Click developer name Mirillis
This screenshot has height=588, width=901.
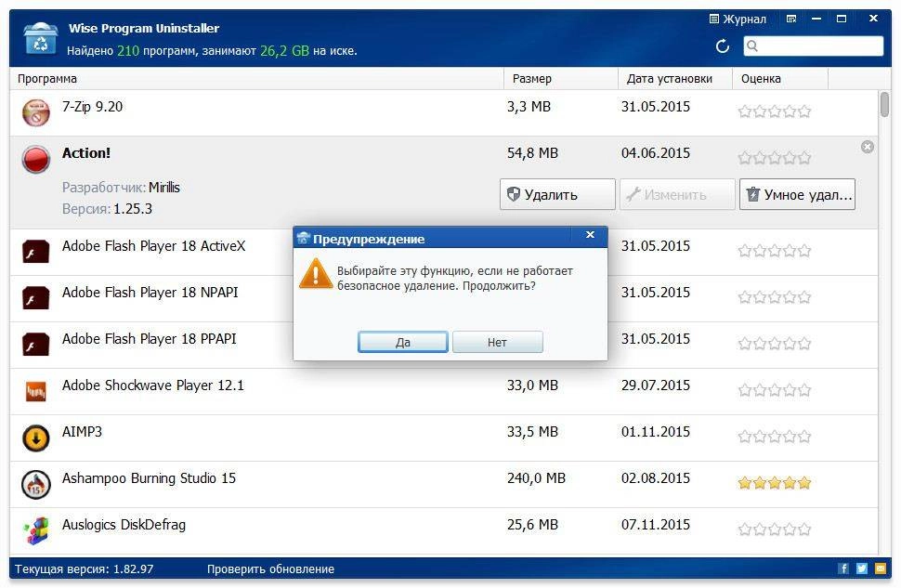[x=164, y=188]
